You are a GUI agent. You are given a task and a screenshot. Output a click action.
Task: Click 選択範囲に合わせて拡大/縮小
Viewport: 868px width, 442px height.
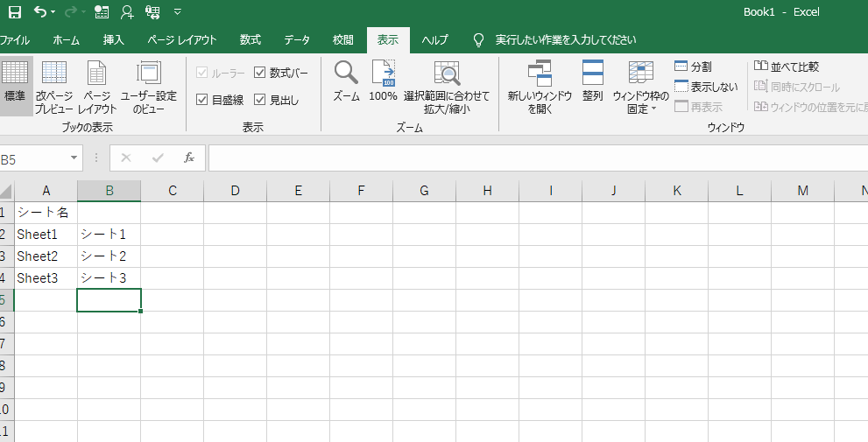(x=447, y=88)
